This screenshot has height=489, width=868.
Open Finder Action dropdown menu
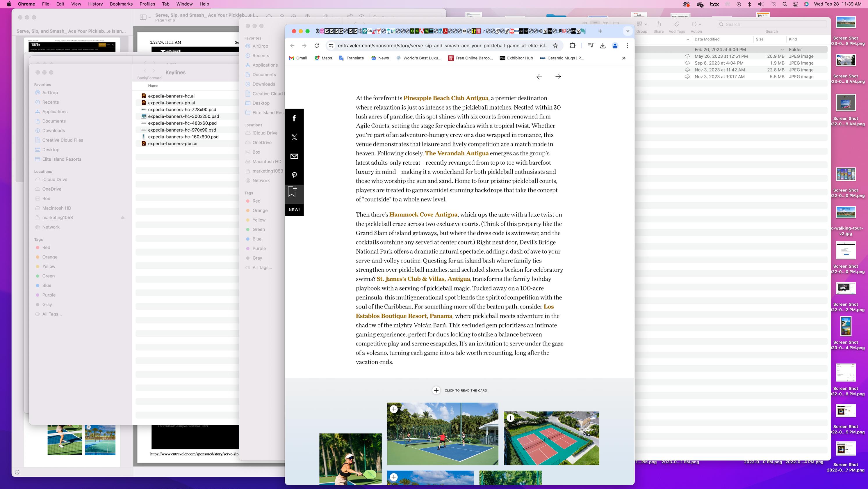[x=696, y=24]
